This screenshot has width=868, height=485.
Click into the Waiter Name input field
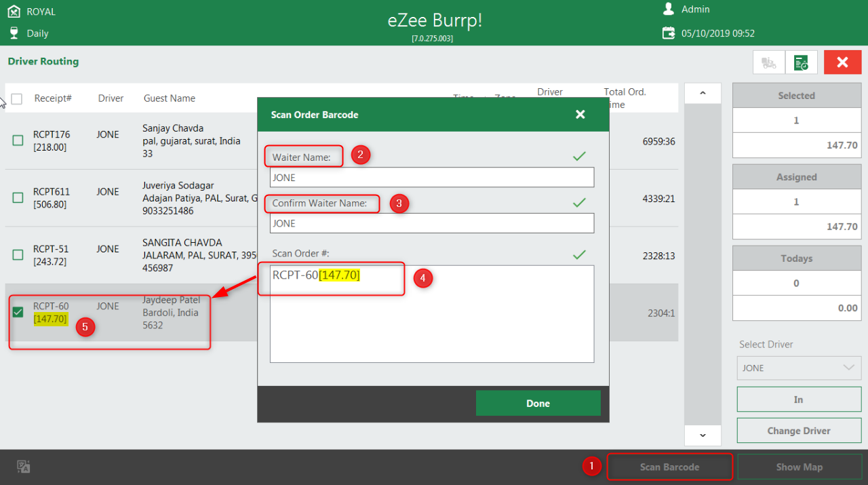click(432, 177)
